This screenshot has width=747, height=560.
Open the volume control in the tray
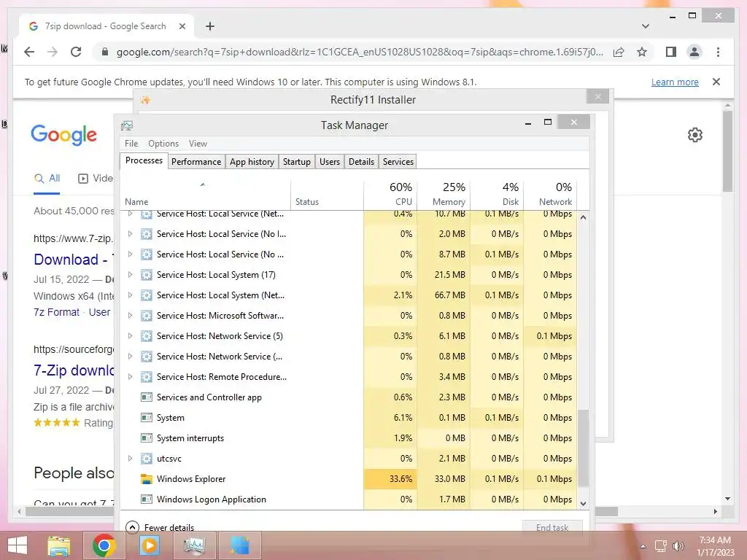click(x=678, y=546)
